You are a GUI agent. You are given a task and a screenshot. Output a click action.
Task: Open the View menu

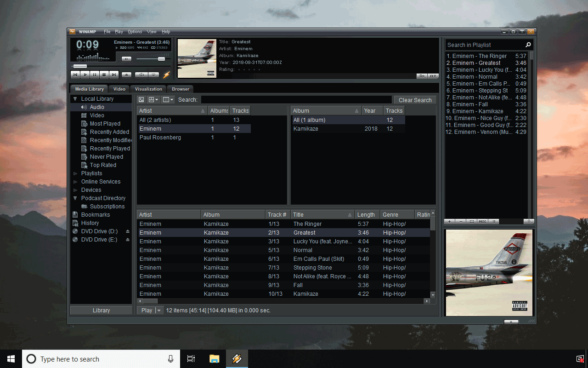[x=152, y=32]
